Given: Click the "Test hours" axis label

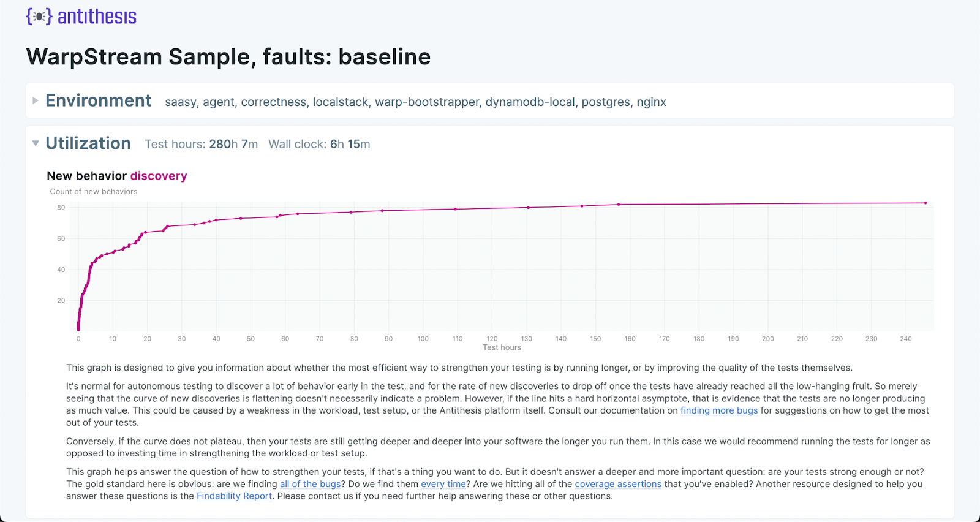Looking at the screenshot, I should point(502,347).
